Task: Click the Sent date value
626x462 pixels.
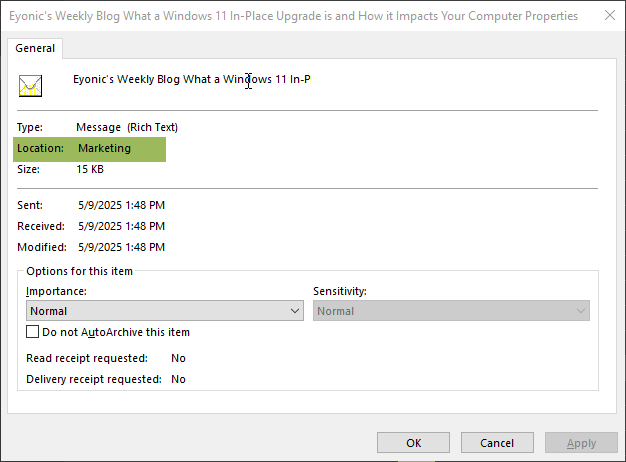Action: pyautogui.click(x=121, y=205)
